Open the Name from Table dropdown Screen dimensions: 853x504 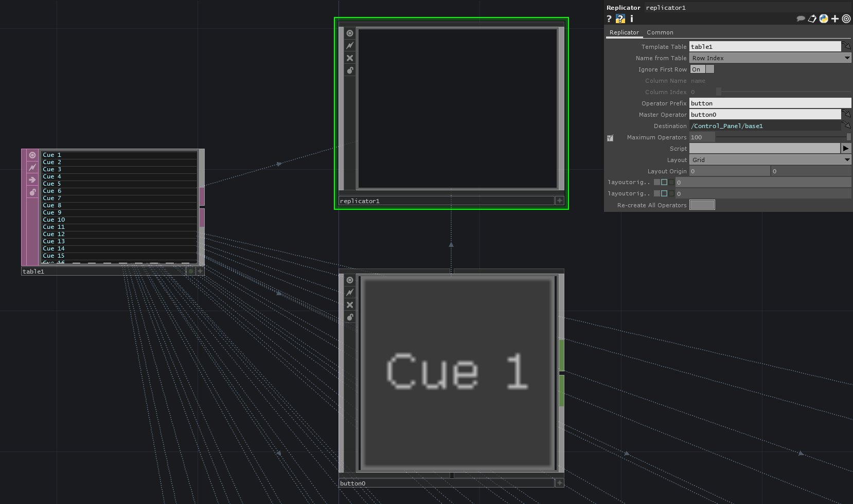[770, 58]
